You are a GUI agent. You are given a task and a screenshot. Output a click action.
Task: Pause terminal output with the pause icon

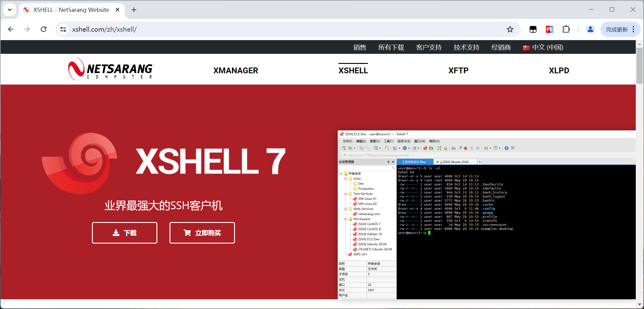[472, 148]
